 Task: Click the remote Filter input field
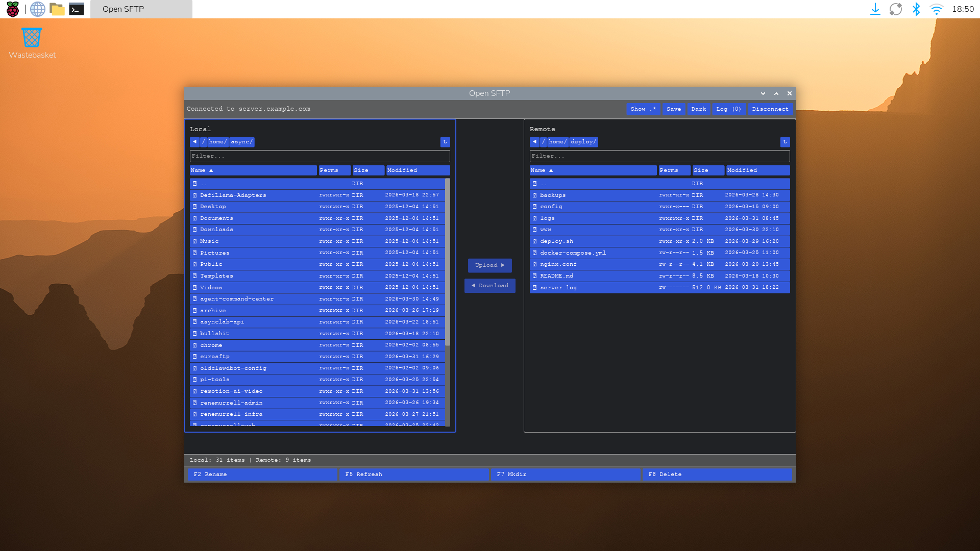pos(659,156)
